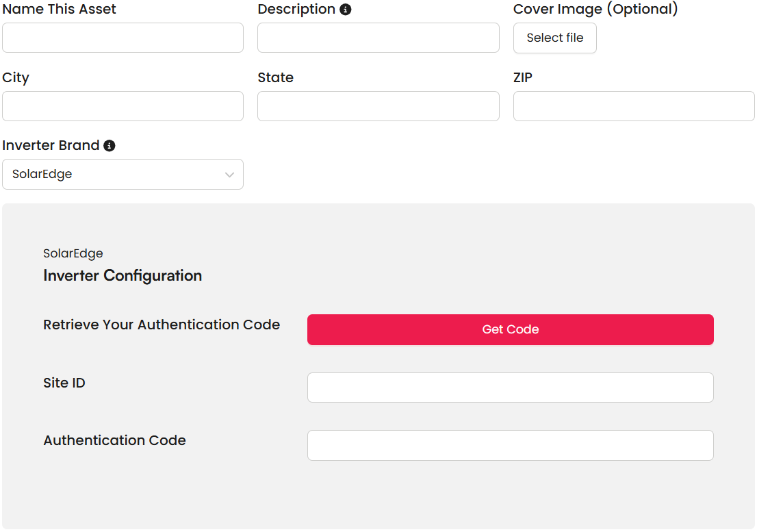Click the Get Code button
The width and height of the screenshot is (757, 532).
pos(511,329)
